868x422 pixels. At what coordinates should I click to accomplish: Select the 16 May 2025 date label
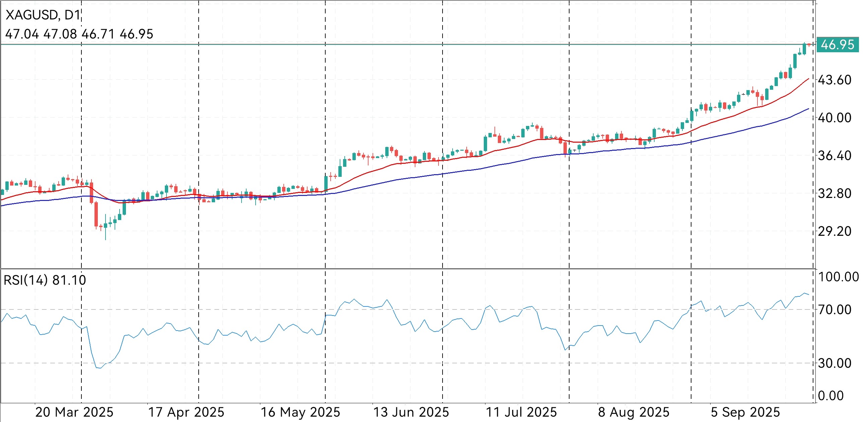point(301,412)
